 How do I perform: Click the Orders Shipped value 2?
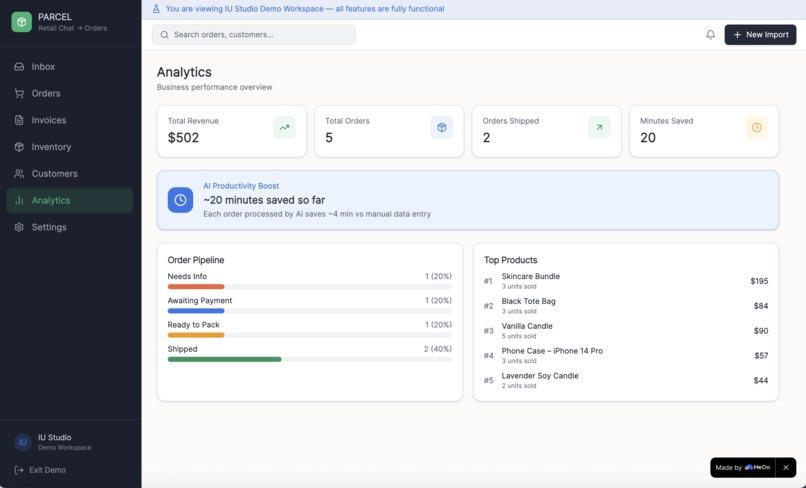(x=486, y=137)
